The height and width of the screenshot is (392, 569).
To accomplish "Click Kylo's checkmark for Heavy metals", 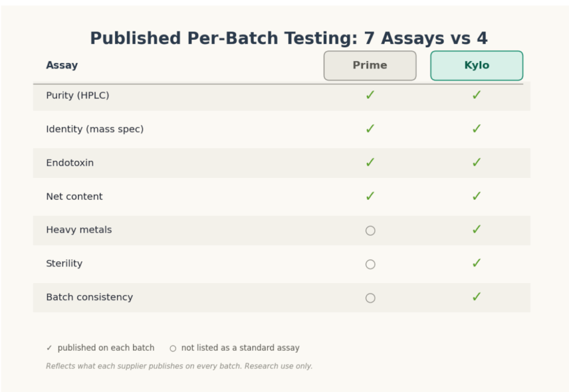I will (476, 229).
